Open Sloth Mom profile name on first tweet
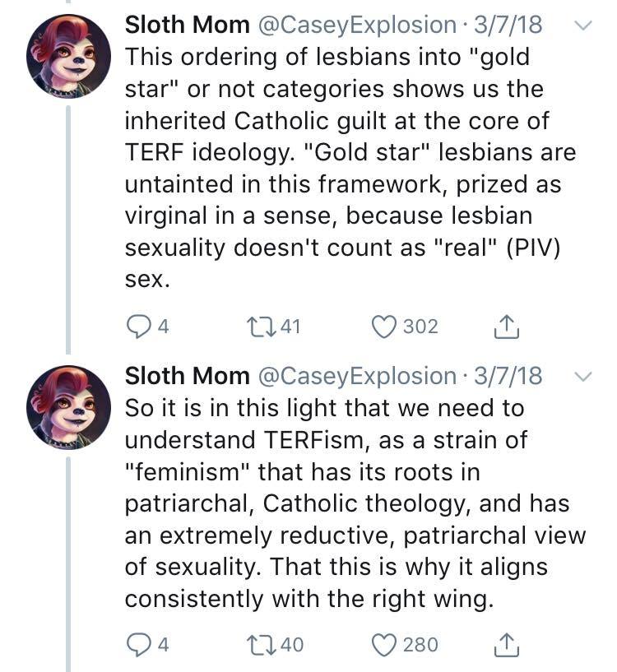Screen dimensions: 617x672 pos(187,25)
